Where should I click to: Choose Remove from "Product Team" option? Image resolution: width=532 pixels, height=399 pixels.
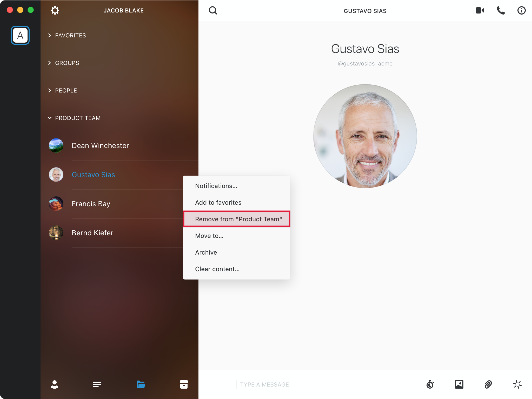[237, 219]
